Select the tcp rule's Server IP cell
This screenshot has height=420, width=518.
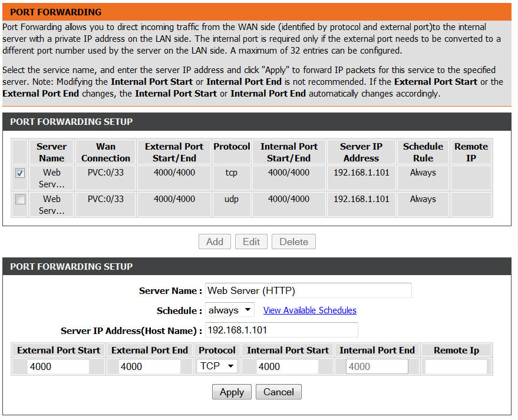[361, 173]
